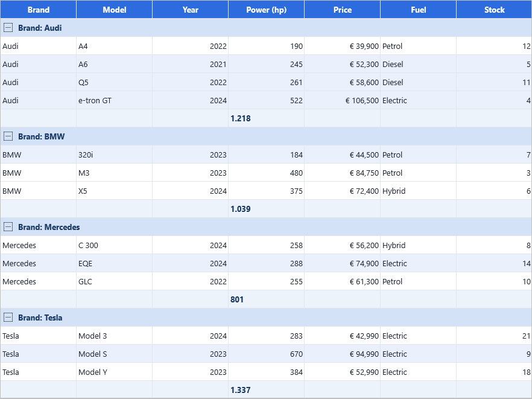Click the € 42,990 price cell
Screen dimensions: 532x399
tap(343, 336)
